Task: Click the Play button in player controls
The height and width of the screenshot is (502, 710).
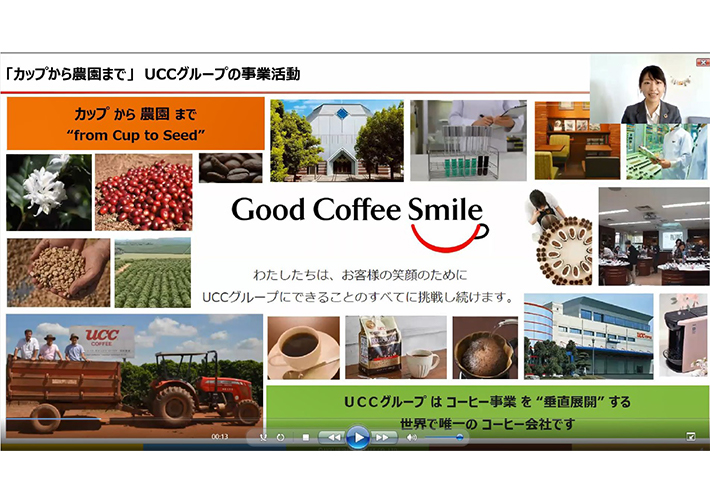Action: [358, 437]
